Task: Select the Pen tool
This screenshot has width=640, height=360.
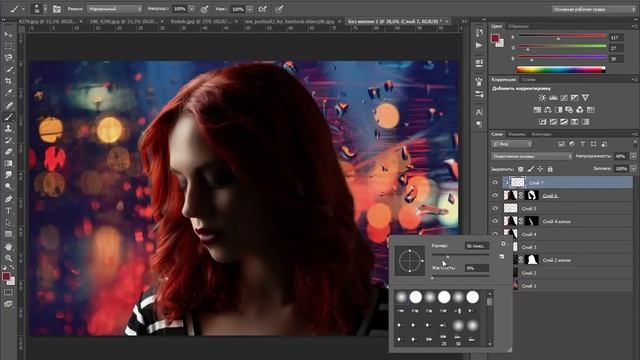Action: click(x=8, y=199)
